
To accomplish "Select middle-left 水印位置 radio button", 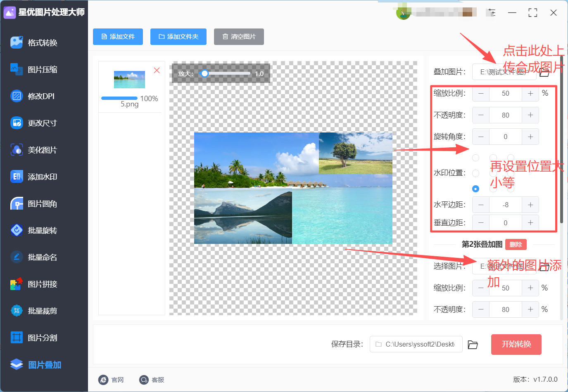I will tap(476, 173).
